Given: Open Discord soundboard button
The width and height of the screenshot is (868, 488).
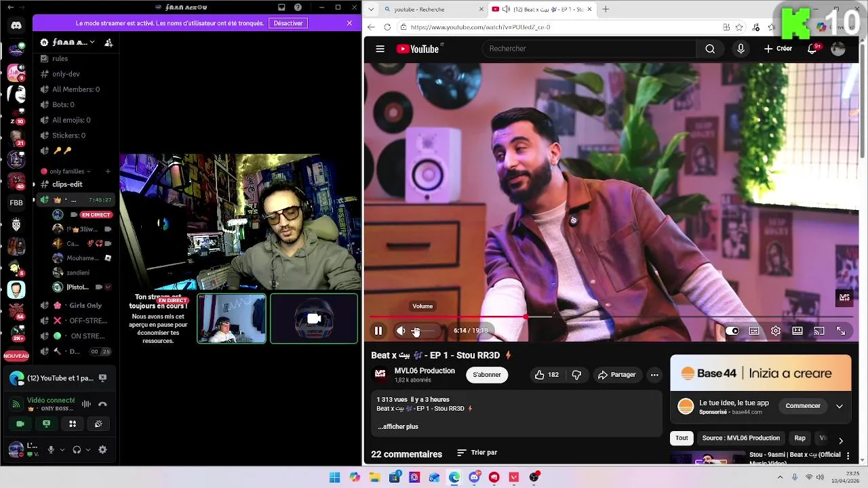Looking at the screenshot, I should coord(98,424).
